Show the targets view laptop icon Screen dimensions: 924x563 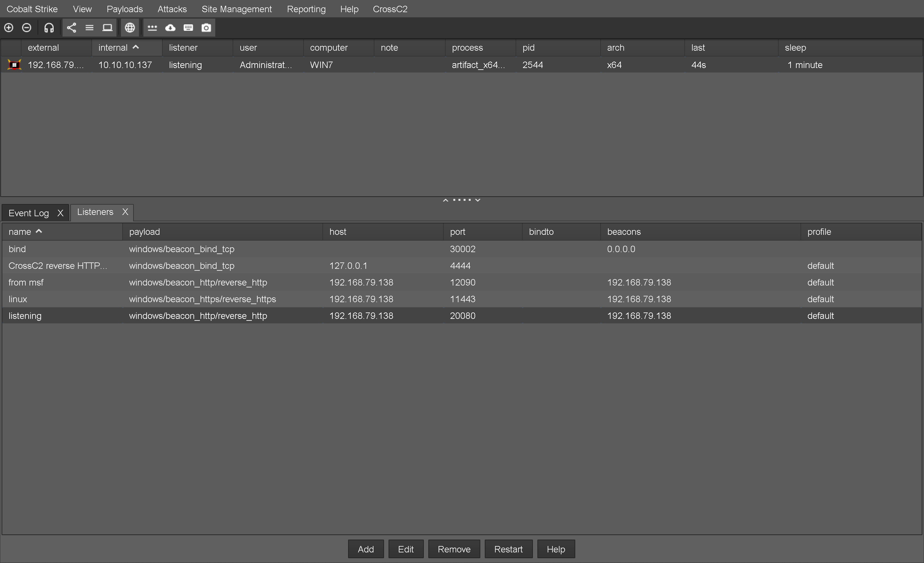pyautogui.click(x=107, y=28)
